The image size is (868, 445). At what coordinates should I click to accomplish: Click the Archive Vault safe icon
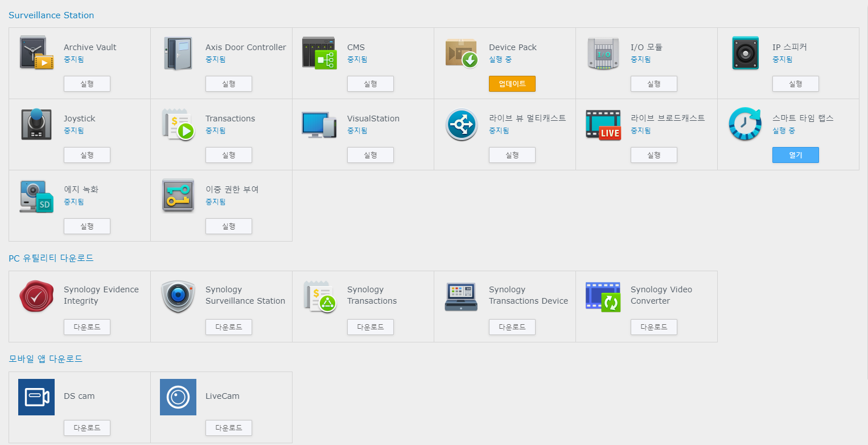pos(36,53)
